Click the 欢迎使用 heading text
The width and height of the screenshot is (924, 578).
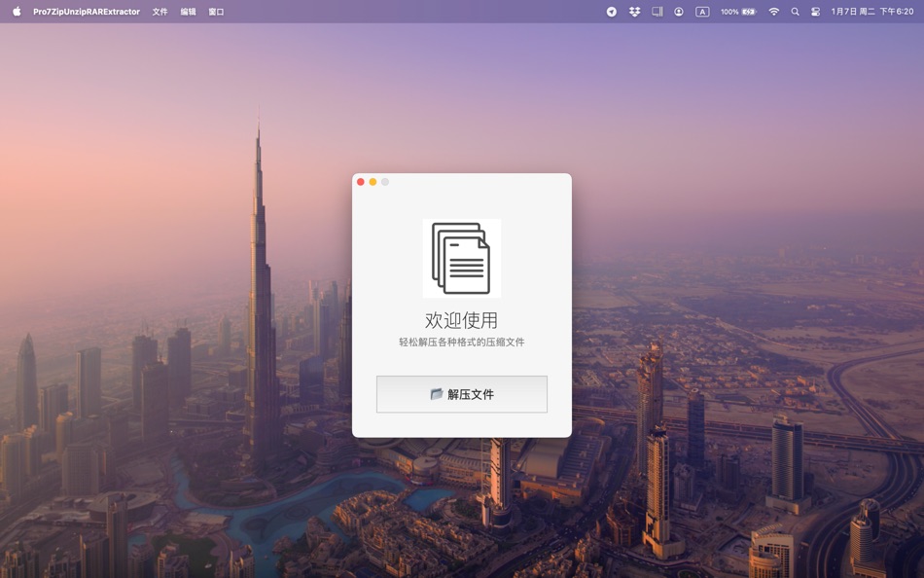point(462,321)
